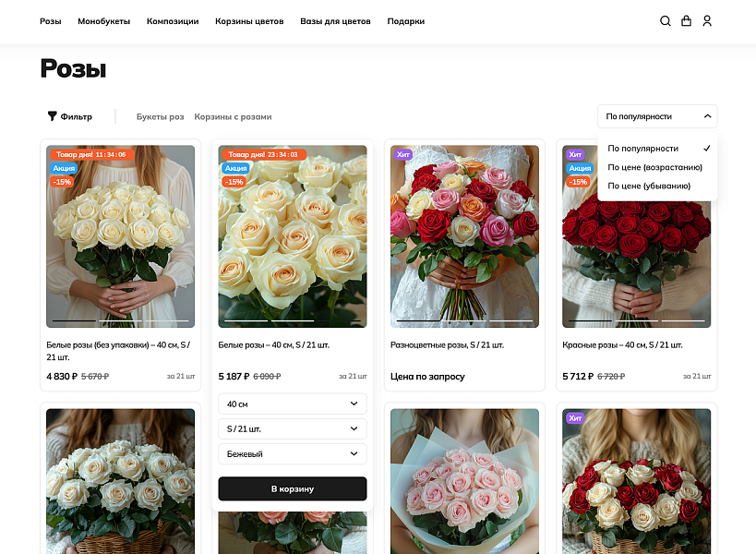Click the Акция badge on red roses card
The width and height of the screenshot is (756, 554).
point(579,168)
